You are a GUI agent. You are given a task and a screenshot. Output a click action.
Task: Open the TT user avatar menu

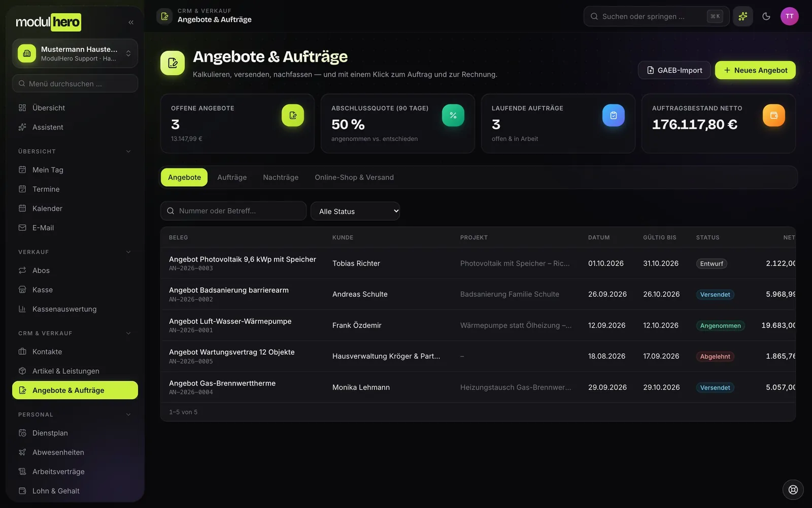(790, 16)
